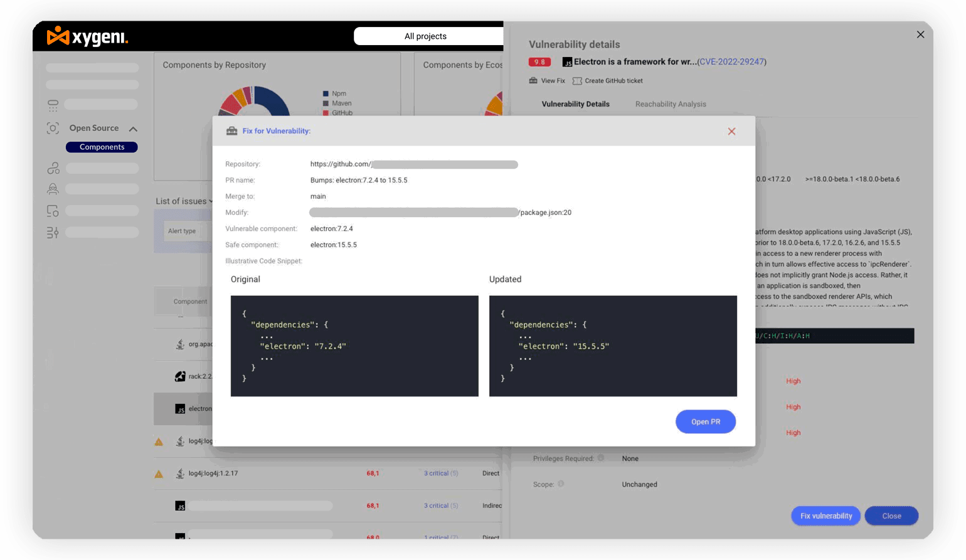This screenshot has width=966, height=560.
Task: Click the Xygeni logo
Action: (x=87, y=37)
